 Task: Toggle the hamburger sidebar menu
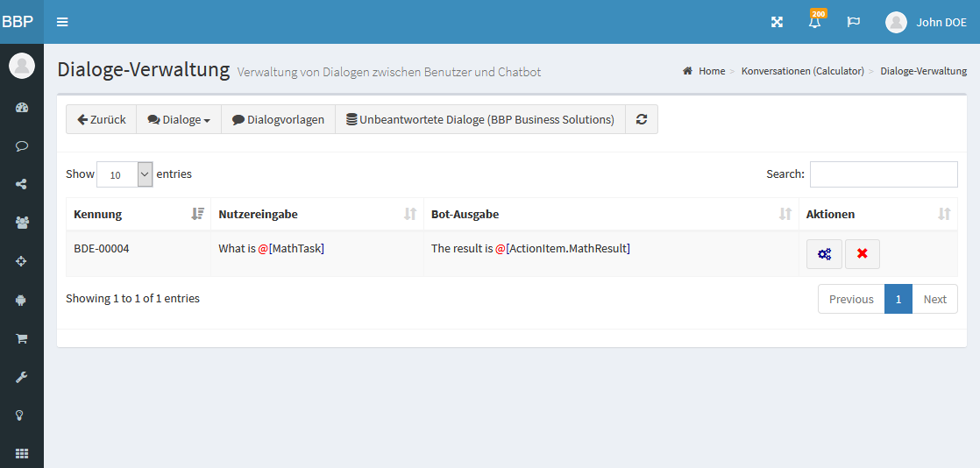point(62,22)
